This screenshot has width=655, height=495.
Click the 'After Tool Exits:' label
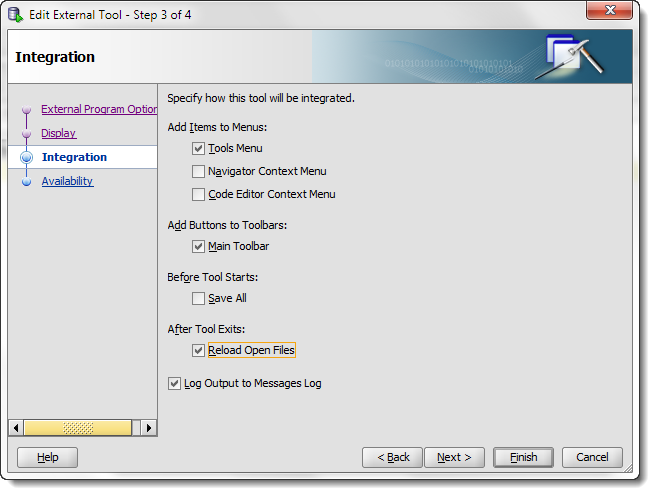click(206, 329)
